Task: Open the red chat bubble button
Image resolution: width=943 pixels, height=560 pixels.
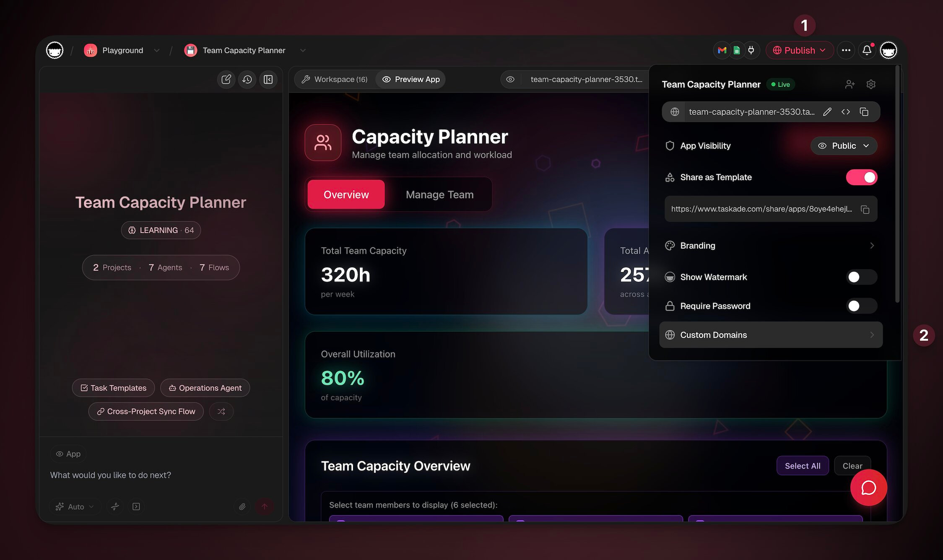Action: coord(868,487)
